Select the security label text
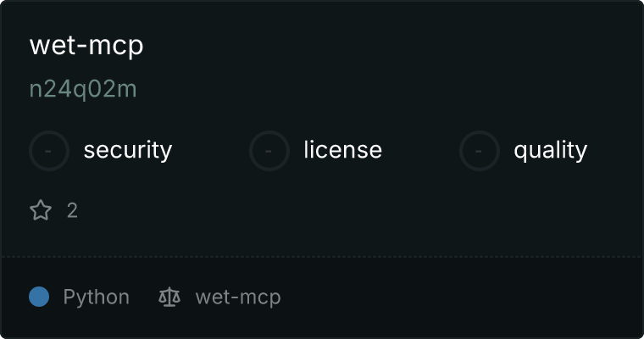 point(128,150)
